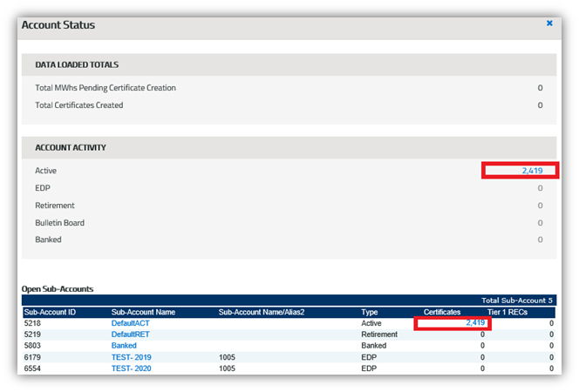Click the Type column header
The width and height of the screenshot is (579, 392).
(370, 311)
